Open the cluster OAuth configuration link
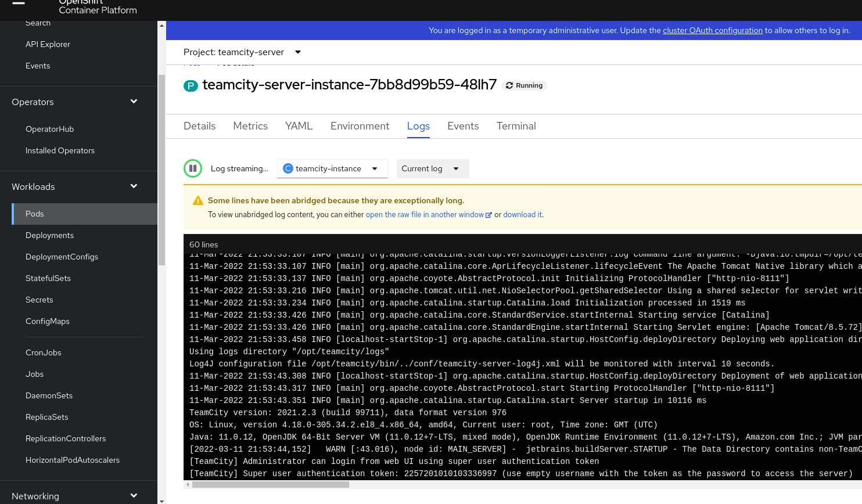Image resolution: width=862 pixels, height=504 pixels. (713, 30)
